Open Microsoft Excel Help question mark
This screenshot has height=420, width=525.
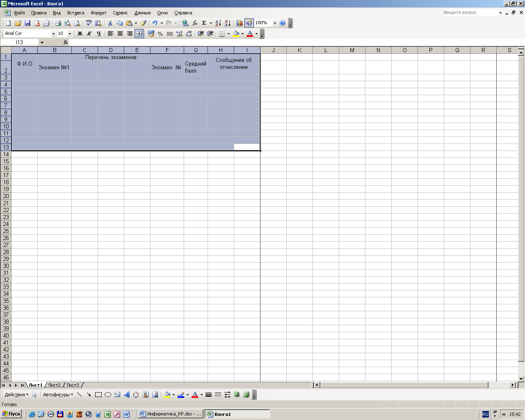coord(283,23)
